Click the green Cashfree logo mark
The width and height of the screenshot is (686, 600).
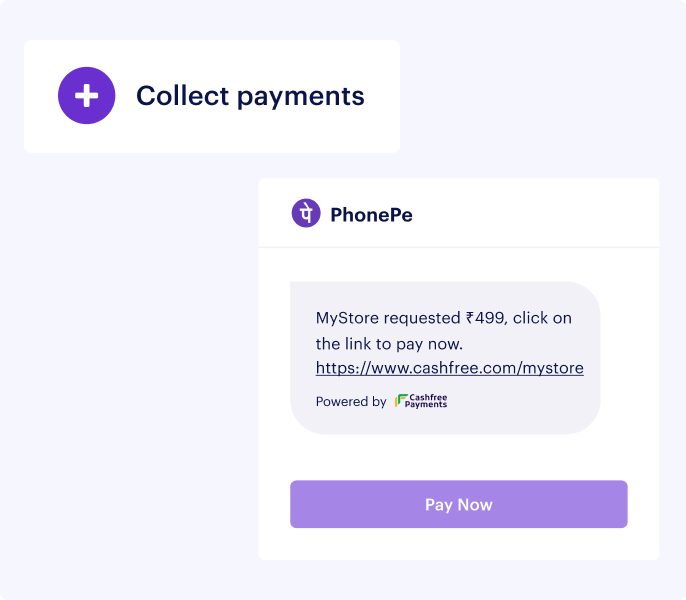click(401, 401)
